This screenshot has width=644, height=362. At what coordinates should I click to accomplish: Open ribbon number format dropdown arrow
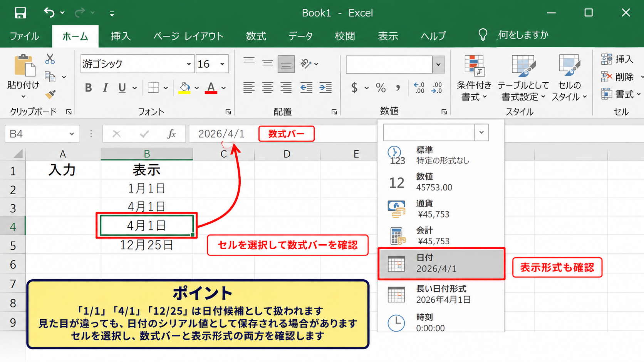(438, 65)
